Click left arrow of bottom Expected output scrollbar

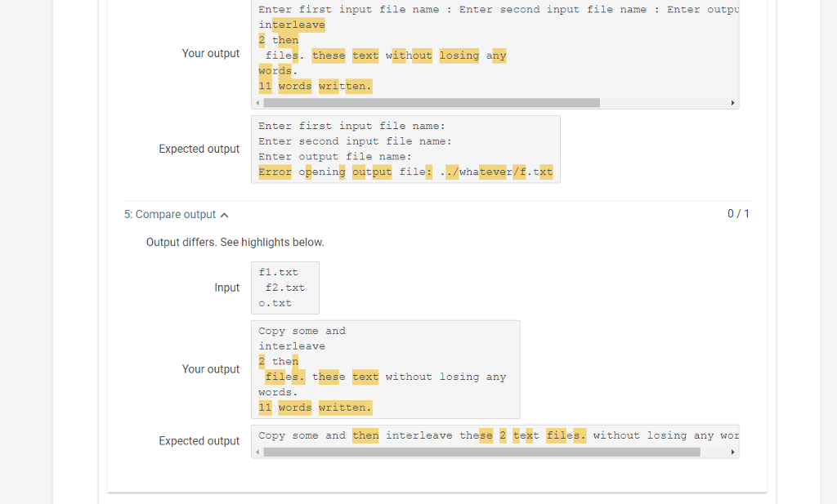pyautogui.click(x=257, y=453)
